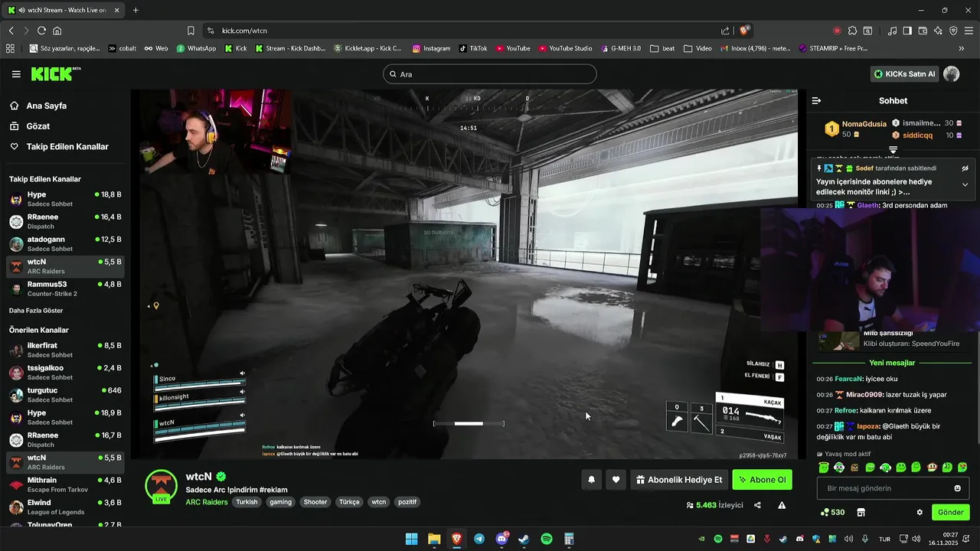
Task: Open Rammus53 Counter-Strike 2 channel
Action: coord(65,289)
